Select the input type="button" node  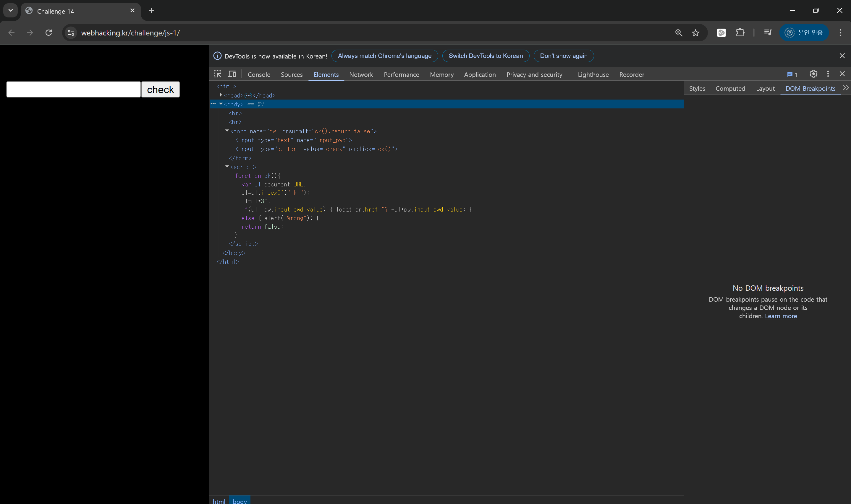pos(316,149)
